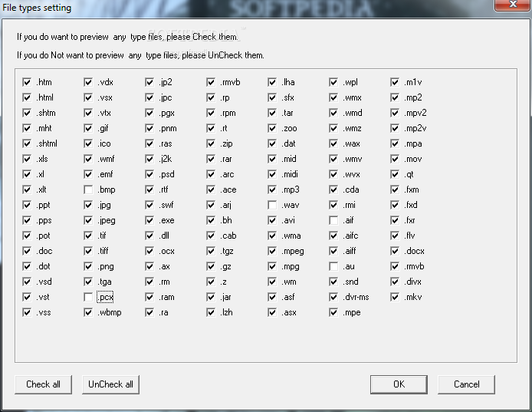Uncheck the .wpl checkbox
The height and width of the screenshot is (412, 532).
tap(333, 82)
